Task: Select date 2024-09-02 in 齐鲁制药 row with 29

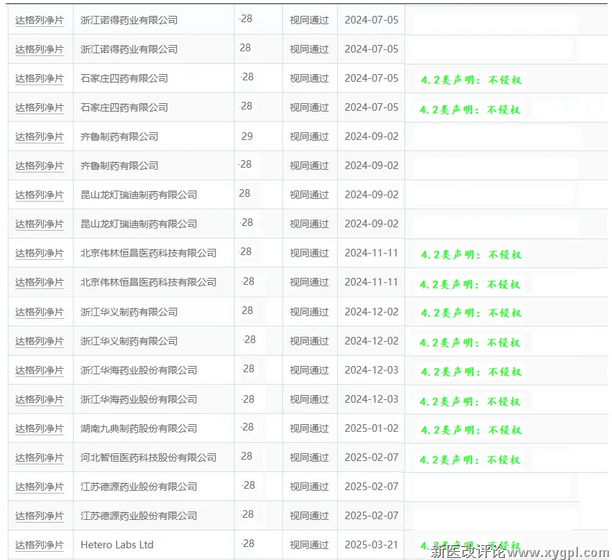Action: (371, 137)
